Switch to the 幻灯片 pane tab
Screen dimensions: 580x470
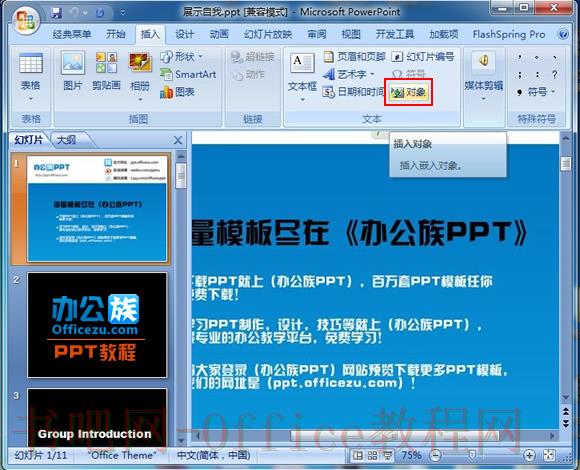tap(28, 140)
